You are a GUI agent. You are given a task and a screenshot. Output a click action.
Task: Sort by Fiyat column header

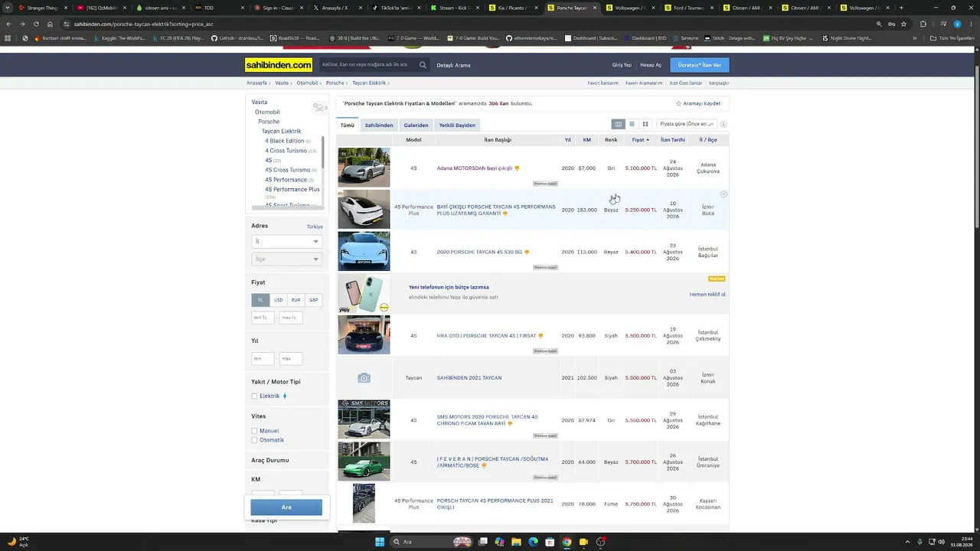pyautogui.click(x=640, y=140)
